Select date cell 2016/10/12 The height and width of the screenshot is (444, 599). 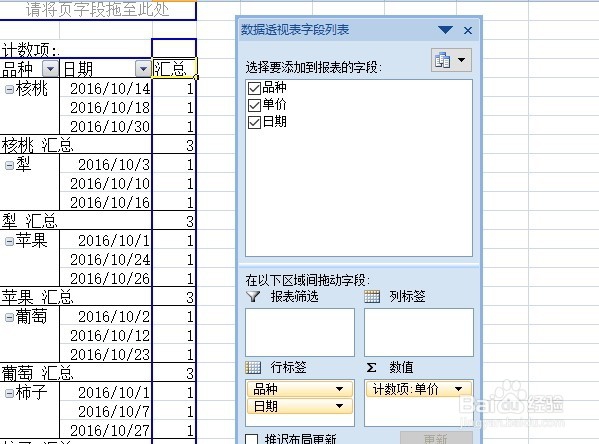(106, 335)
